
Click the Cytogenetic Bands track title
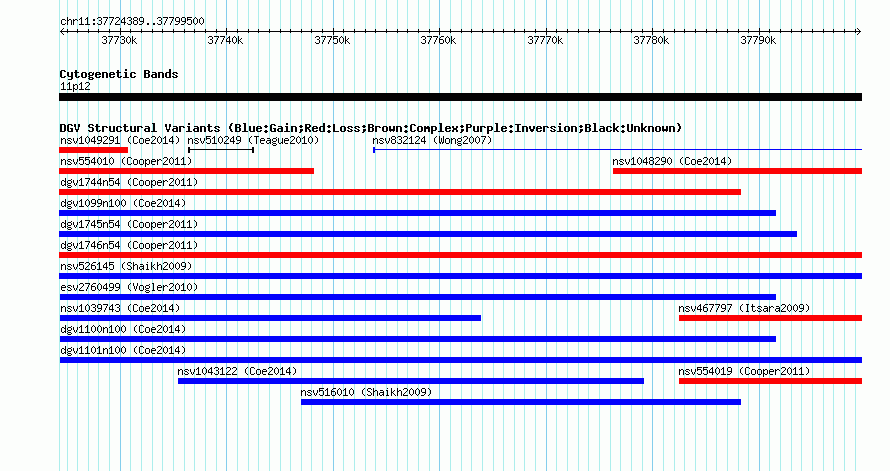pos(119,74)
